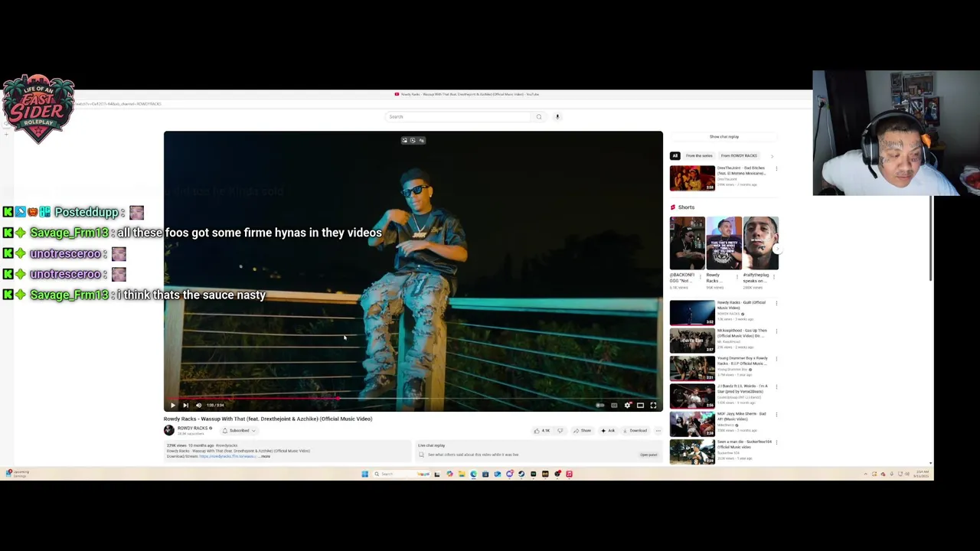Open DrexTheJoint Bad Bitches video thumbnail
This screenshot has height=551, width=980.
point(692,178)
